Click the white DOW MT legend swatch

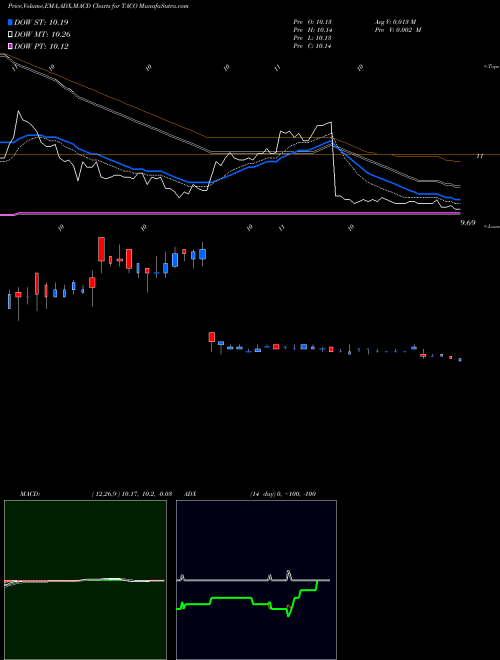pyautogui.click(x=11, y=35)
